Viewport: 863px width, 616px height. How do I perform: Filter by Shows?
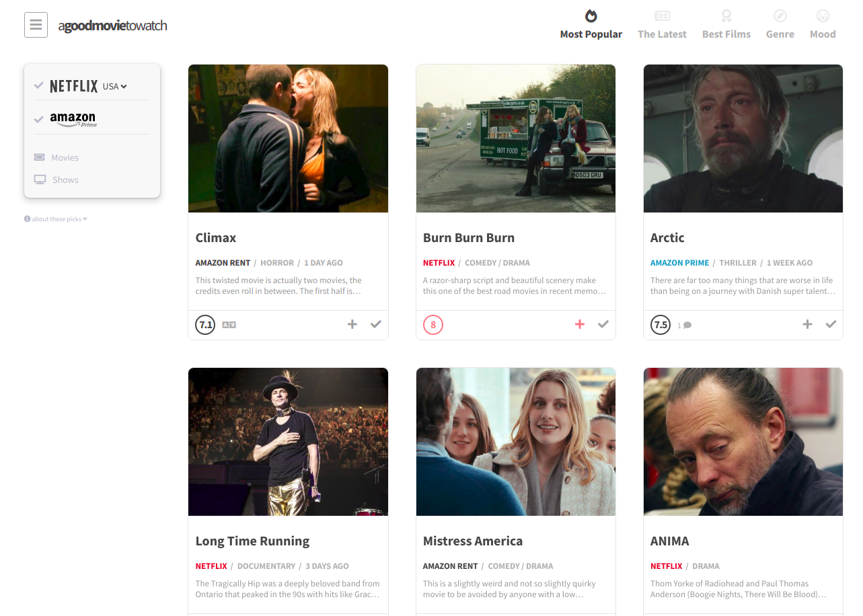click(x=65, y=180)
